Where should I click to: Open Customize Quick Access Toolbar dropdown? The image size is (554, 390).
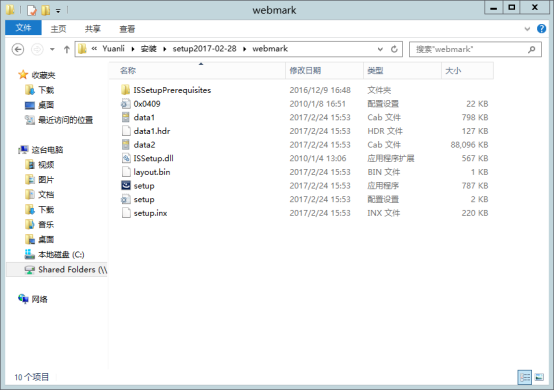pos(58,11)
